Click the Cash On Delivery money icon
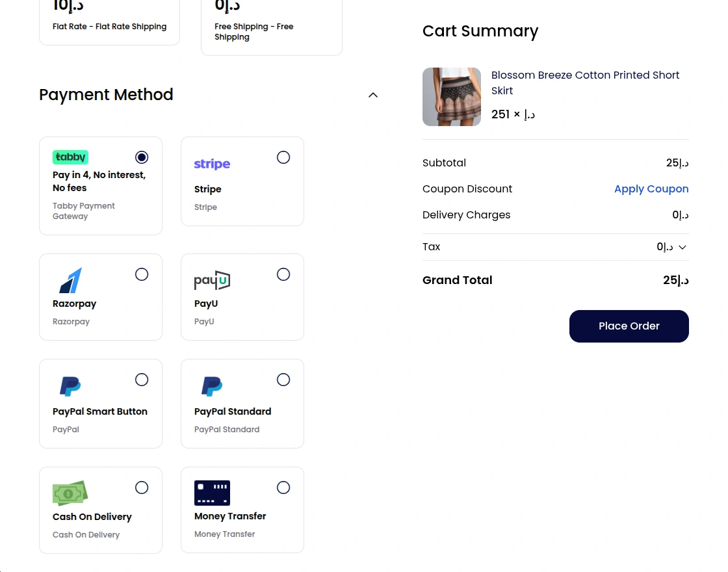728x572 pixels. tap(70, 493)
